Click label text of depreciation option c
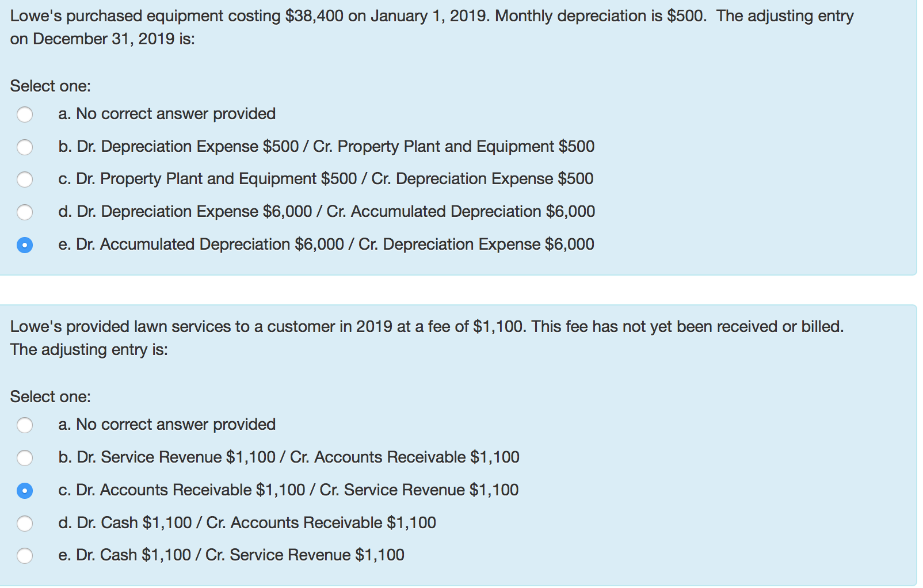923x588 pixels. pos(326,179)
